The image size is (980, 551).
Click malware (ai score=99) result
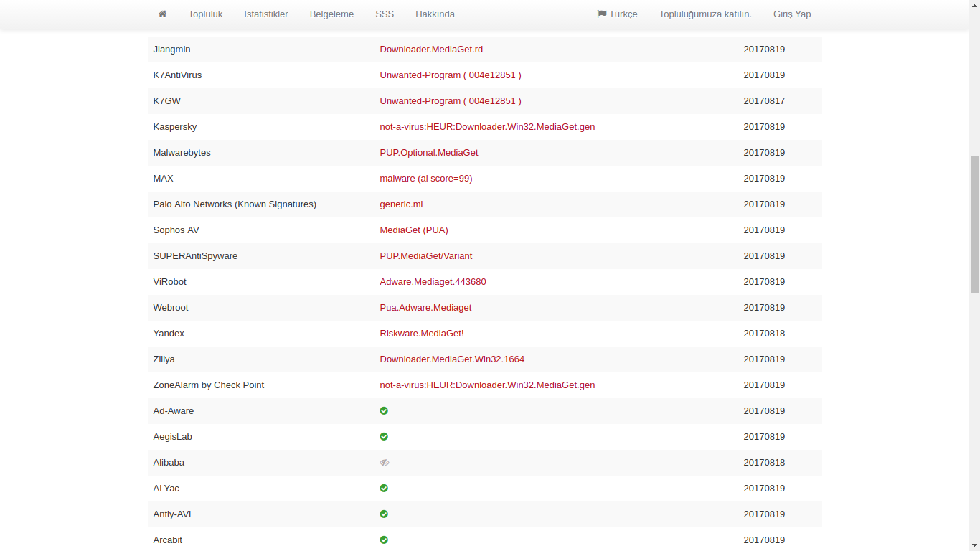tap(426, 179)
